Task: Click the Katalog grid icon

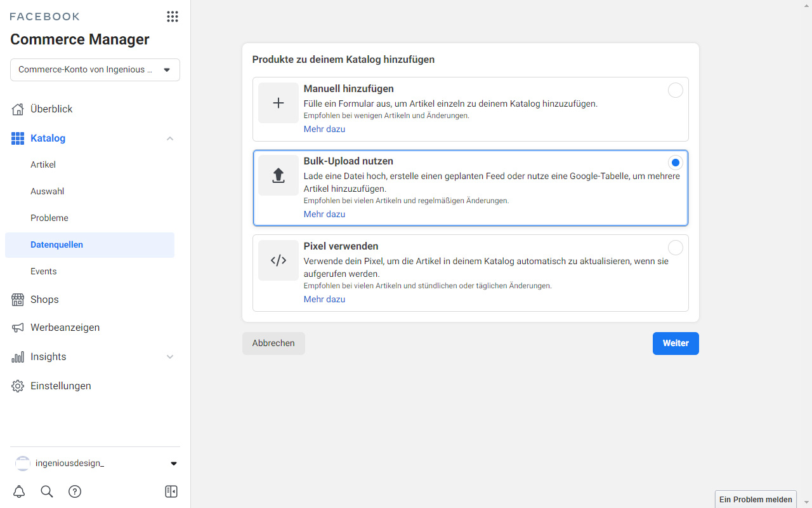Action: (x=18, y=138)
